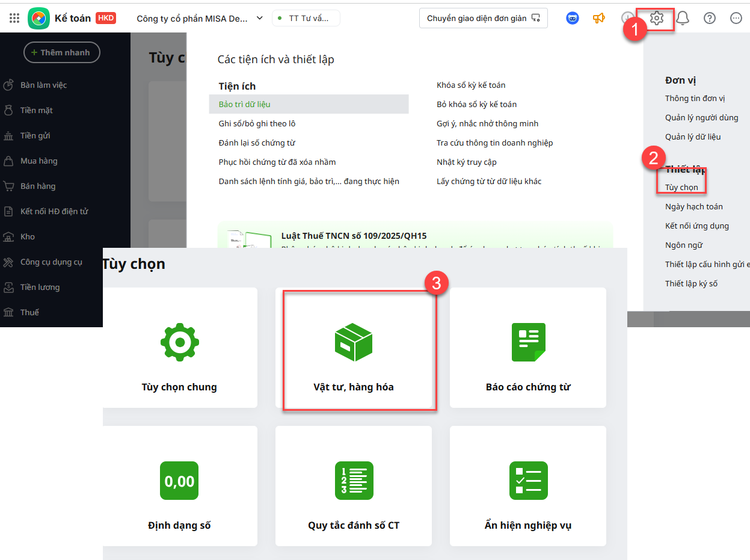
Task: Click the Thêm nhanh button
Action: 61,52
